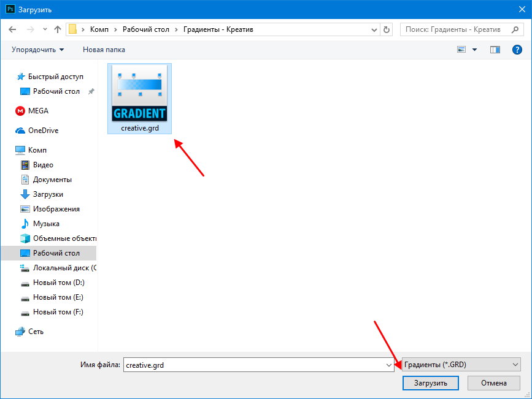Open Новый том (F:) drive
Screen dimensions: 532x399
(52, 312)
